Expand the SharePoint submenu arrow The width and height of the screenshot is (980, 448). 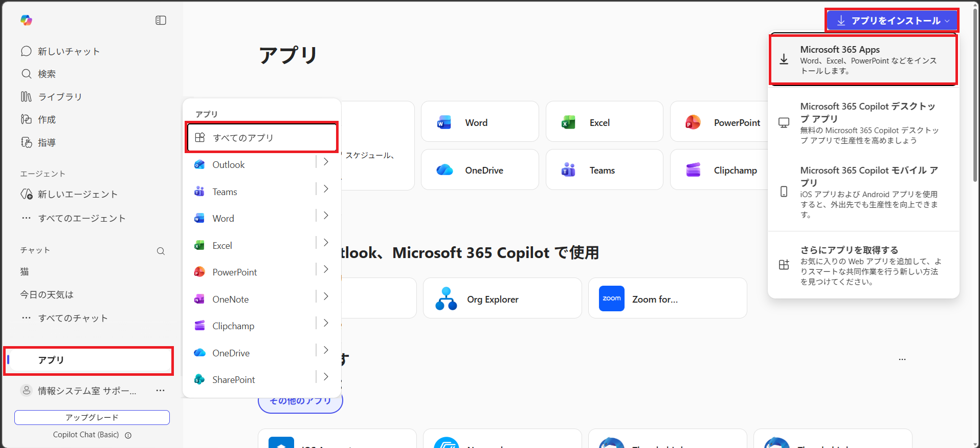326,377
